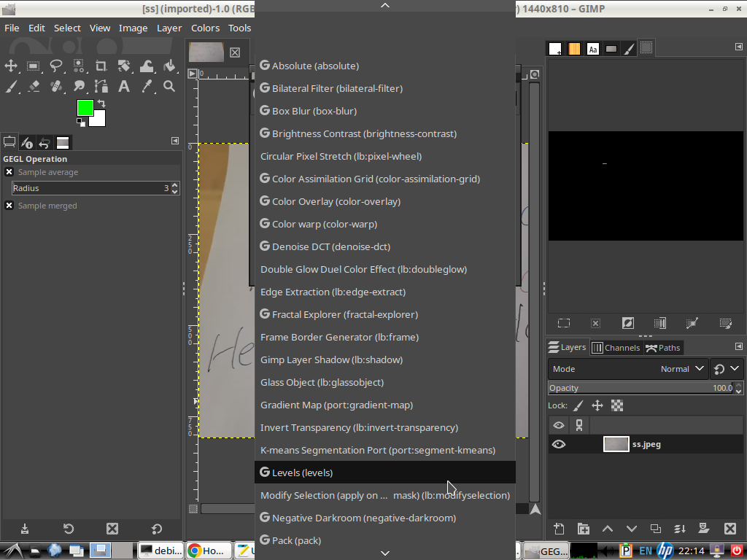Click the eye column header in Layers
Image resolution: width=747 pixels, height=560 pixels.
(x=559, y=425)
